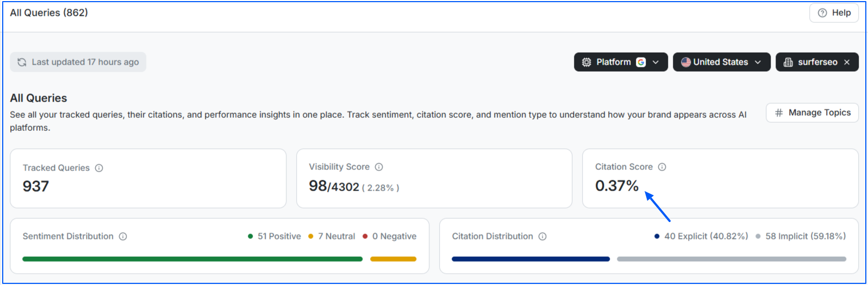Click the 40 Explicit (40.82%) label
The width and height of the screenshot is (868, 285).
(706, 236)
